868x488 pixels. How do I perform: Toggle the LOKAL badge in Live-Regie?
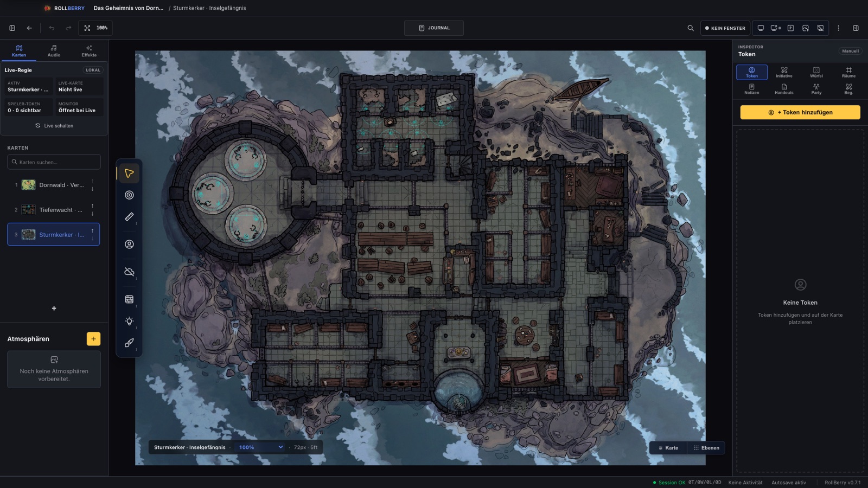93,70
